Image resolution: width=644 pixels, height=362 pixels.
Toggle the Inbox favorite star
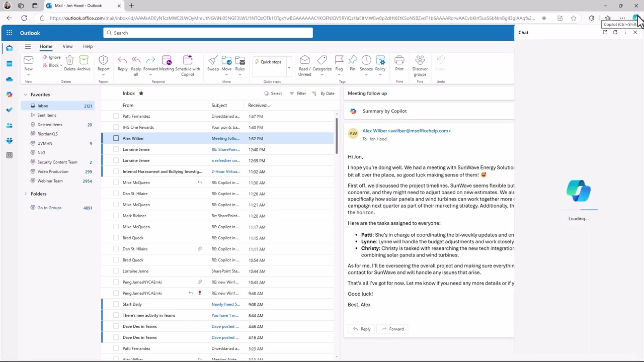(141, 93)
